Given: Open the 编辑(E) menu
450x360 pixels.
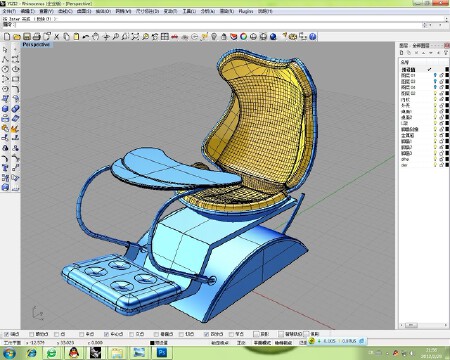Looking at the screenshot, I should (27, 11).
